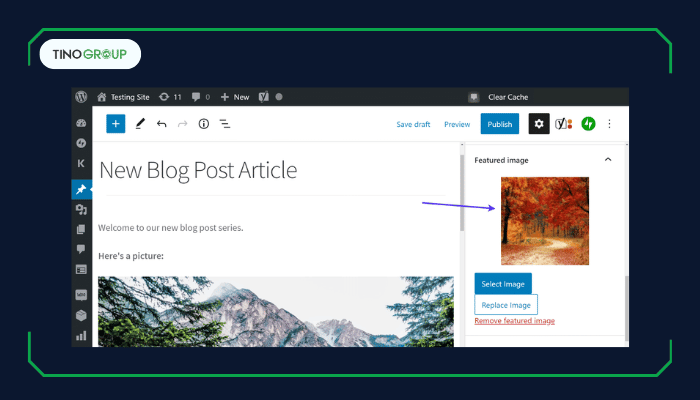Select the pencil edit tool icon

140,124
